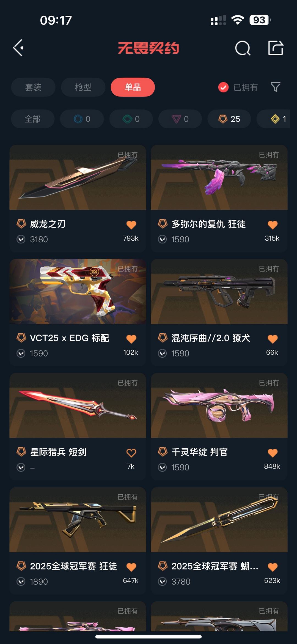Switch to the 枪型 tab
This screenshot has width=297, height=644.
click(83, 87)
